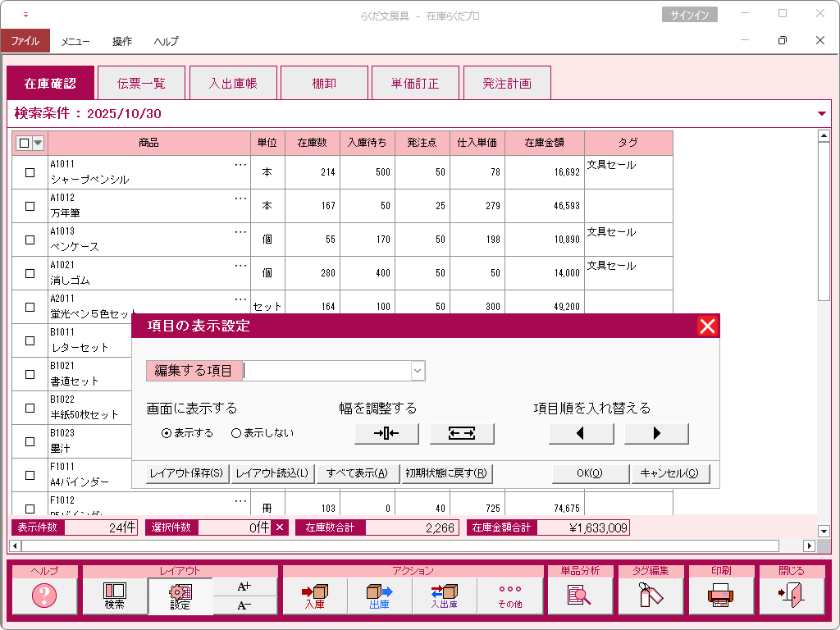This screenshot has width=840, height=630.
Task: Open the 編集する項目 combo box dropdown
Action: pos(418,371)
